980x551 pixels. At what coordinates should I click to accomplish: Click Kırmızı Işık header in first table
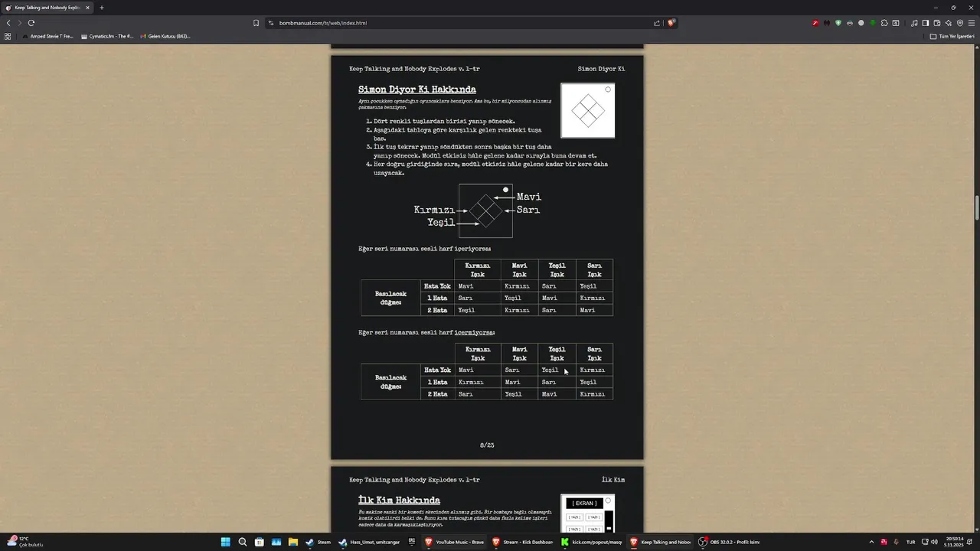pos(477,269)
